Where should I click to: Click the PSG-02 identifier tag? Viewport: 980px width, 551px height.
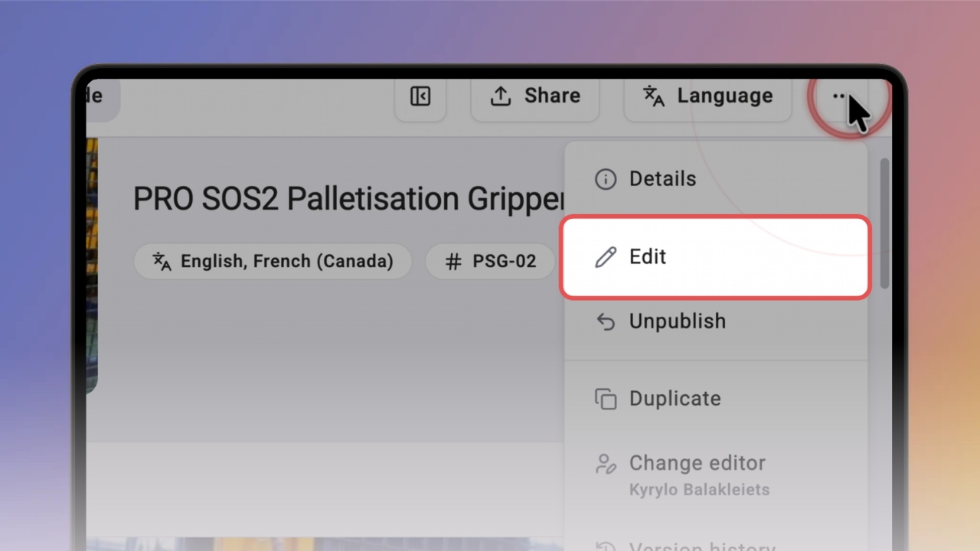pos(490,262)
